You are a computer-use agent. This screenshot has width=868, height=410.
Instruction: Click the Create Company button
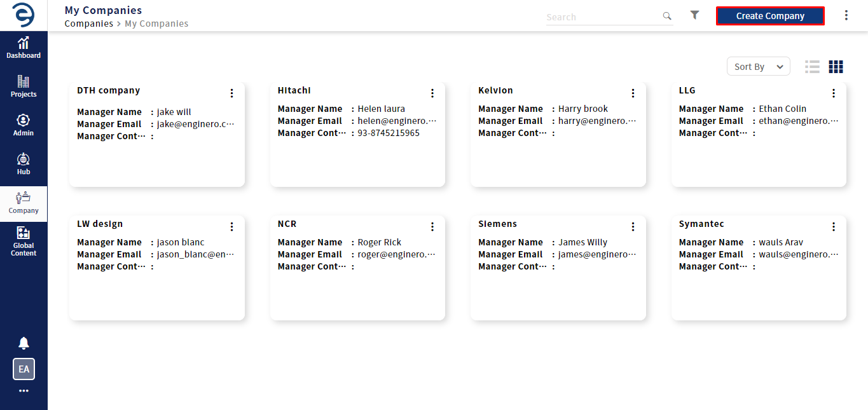(770, 16)
